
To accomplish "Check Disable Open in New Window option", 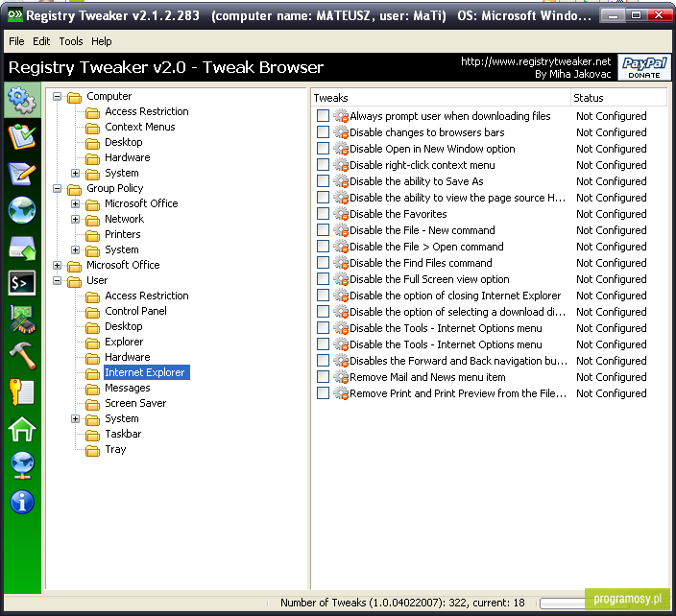I will (x=323, y=148).
